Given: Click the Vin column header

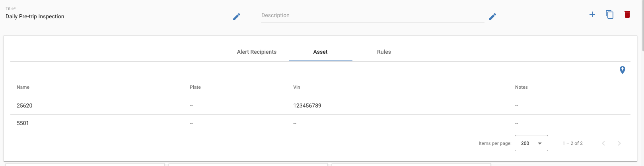Looking at the screenshot, I should click(297, 87).
